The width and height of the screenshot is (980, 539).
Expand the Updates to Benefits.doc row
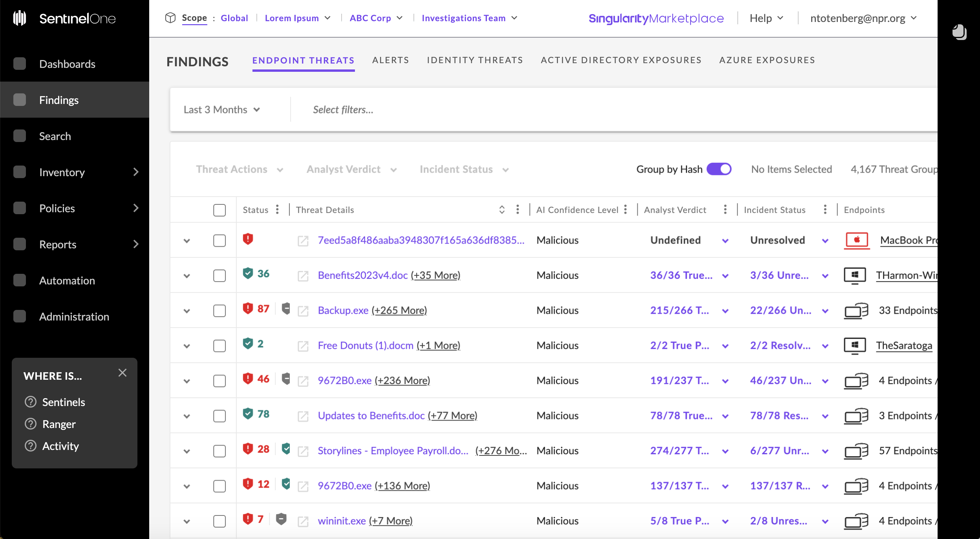pyautogui.click(x=187, y=416)
